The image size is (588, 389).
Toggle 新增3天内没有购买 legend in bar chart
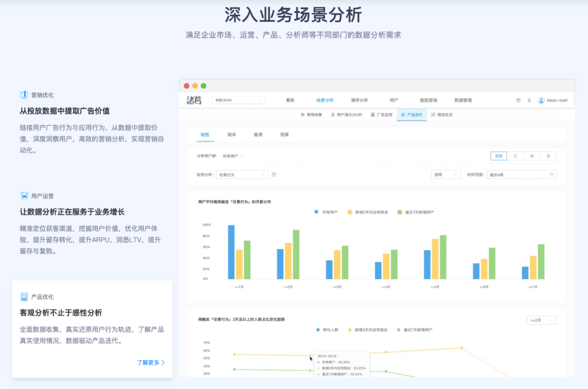click(368, 212)
